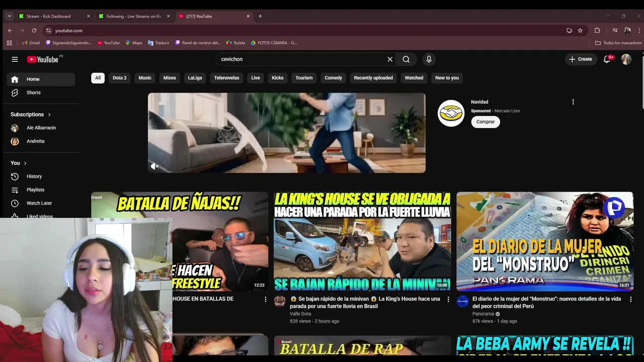Image resolution: width=644 pixels, height=362 pixels.
Task: Select the Recently uploaded filter chip
Action: (373, 78)
